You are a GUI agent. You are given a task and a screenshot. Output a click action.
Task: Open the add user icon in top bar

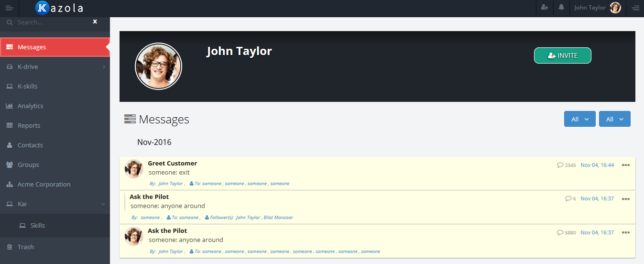pos(545,7)
